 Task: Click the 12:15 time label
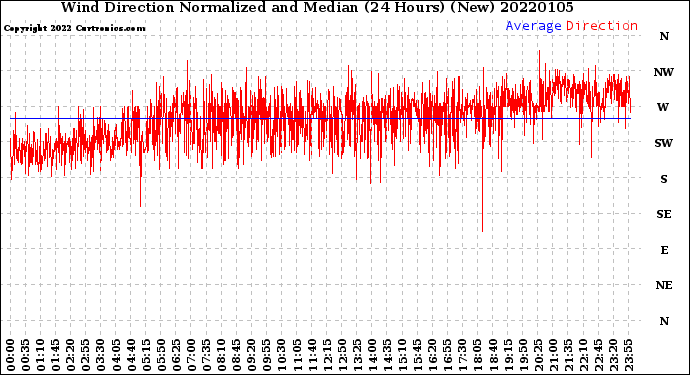[x=327, y=355]
